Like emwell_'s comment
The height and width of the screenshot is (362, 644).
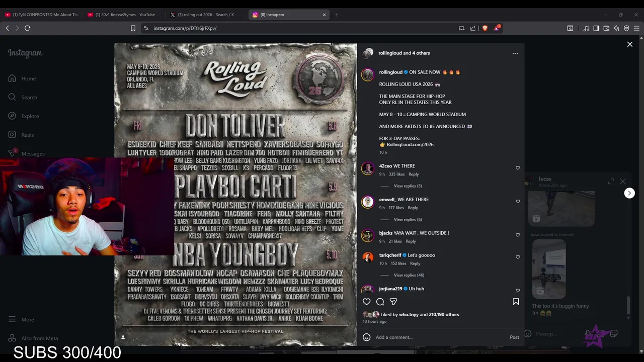pyautogui.click(x=518, y=202)
